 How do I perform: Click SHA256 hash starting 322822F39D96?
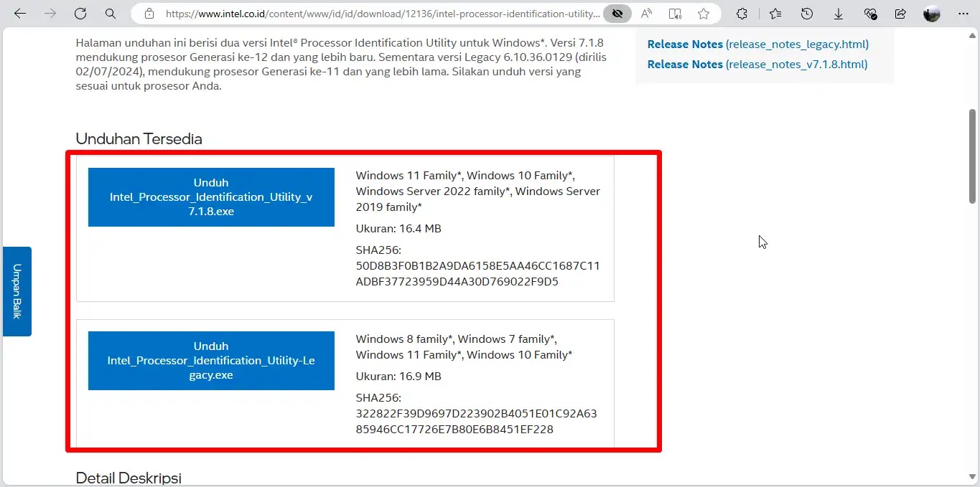(476, 422)
